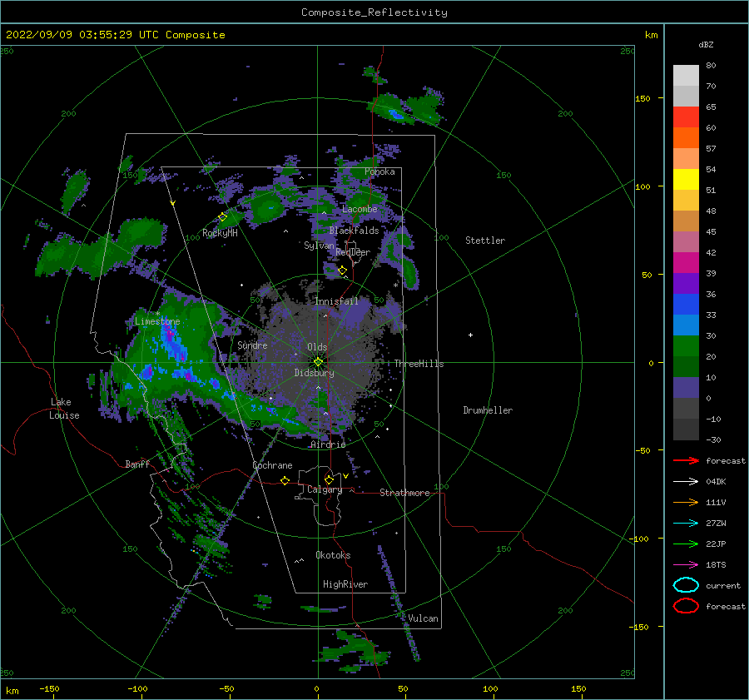The width and height of the screenshot is (749, 700).
Task: Click the Blackfalds town label
Action: tap(354, 231)
